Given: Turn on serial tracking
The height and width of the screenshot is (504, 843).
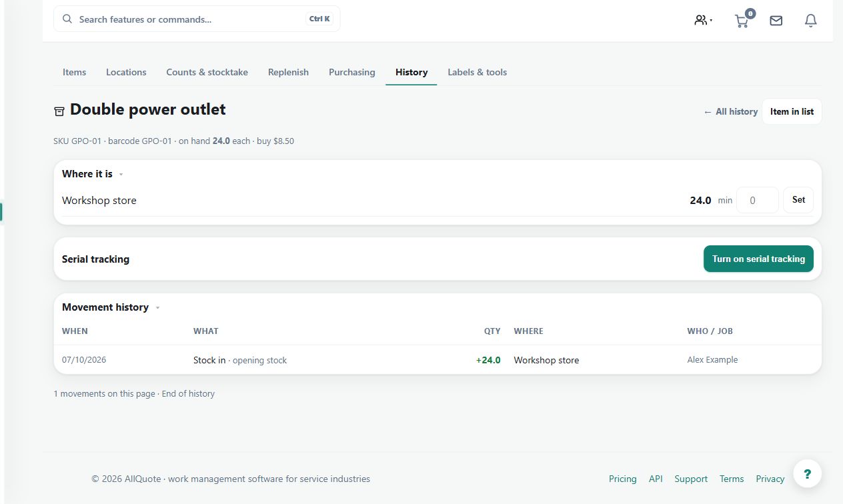Looking at the screenshot, I should [758, 259].
